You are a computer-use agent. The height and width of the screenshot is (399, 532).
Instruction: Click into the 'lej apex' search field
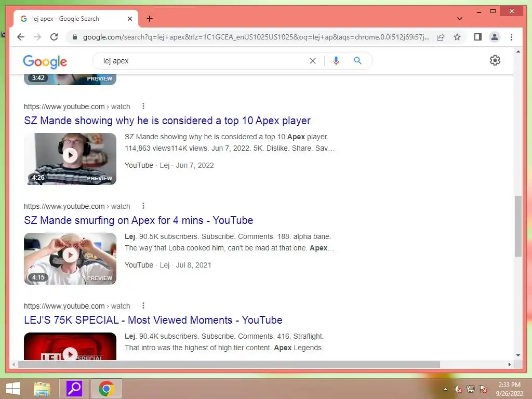tap(204, 61)
